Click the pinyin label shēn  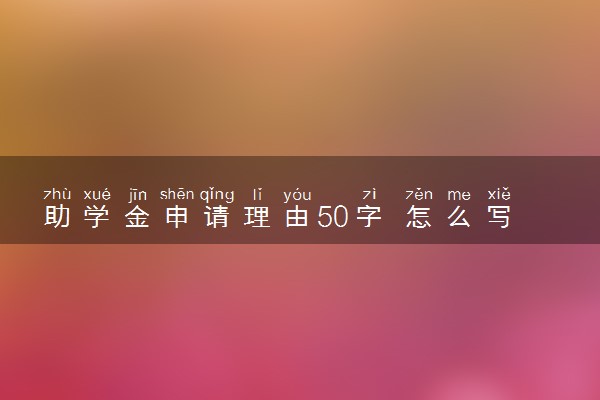177,194
